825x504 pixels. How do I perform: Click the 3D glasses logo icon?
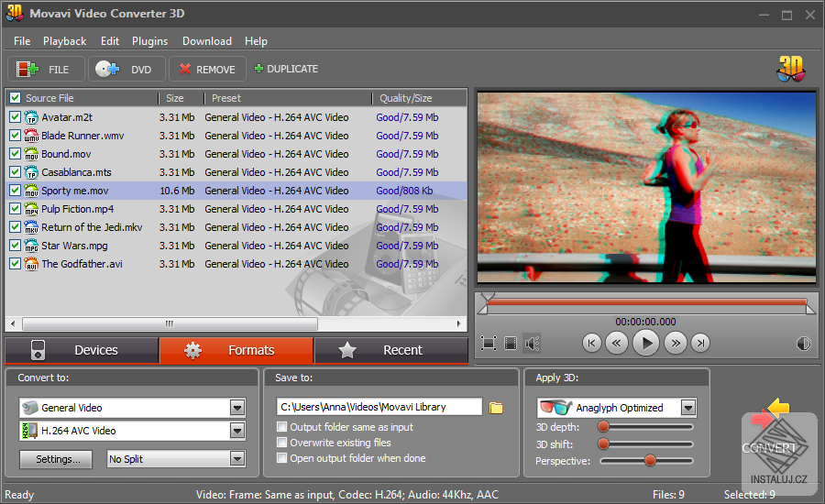pos(791,69)
